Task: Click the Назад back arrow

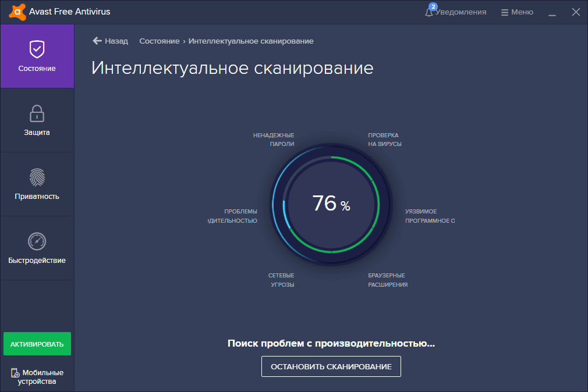Action: (96, 41)
